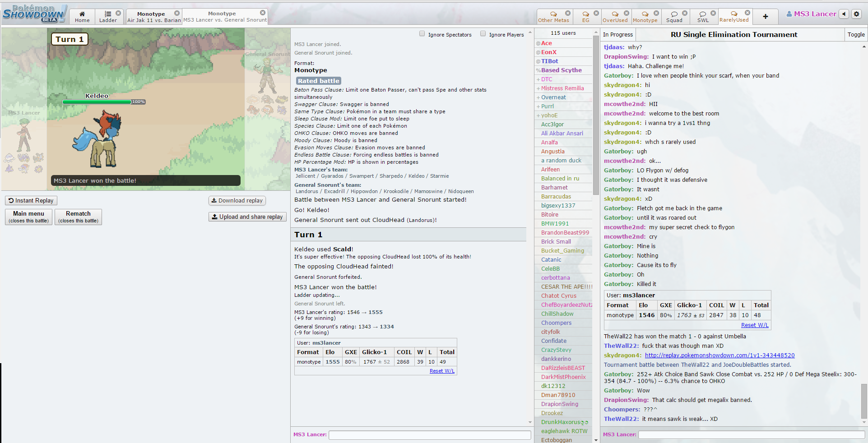The width and height of the screenshot is (868, 443).
Task: Close the OverUsed room tab
Action: (x=627, y=13)
